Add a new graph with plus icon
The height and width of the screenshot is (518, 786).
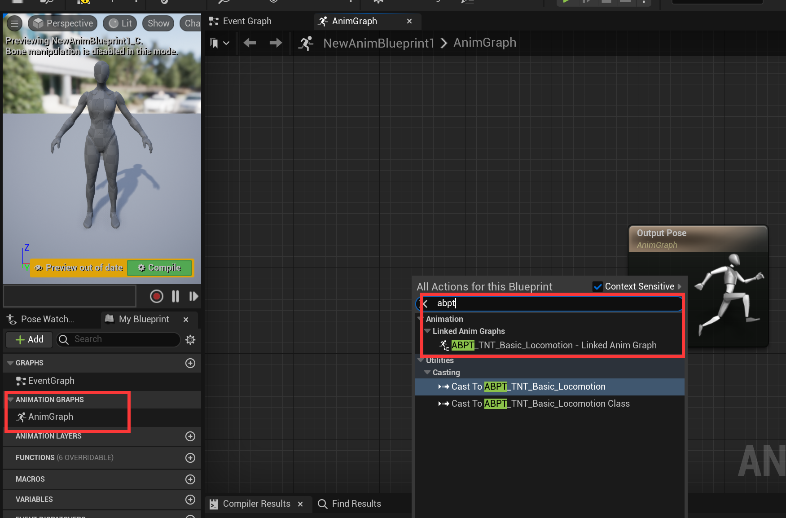click(190, 363)
